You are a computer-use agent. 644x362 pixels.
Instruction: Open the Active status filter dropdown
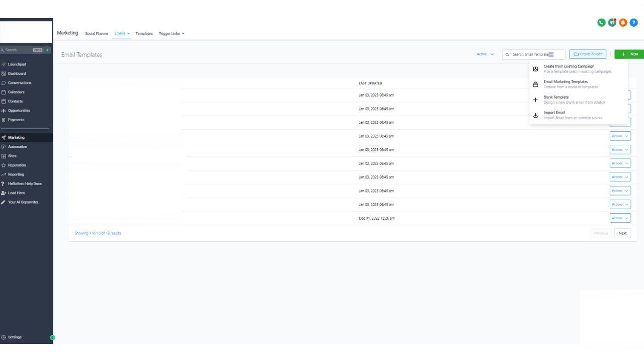click(485, 54)
